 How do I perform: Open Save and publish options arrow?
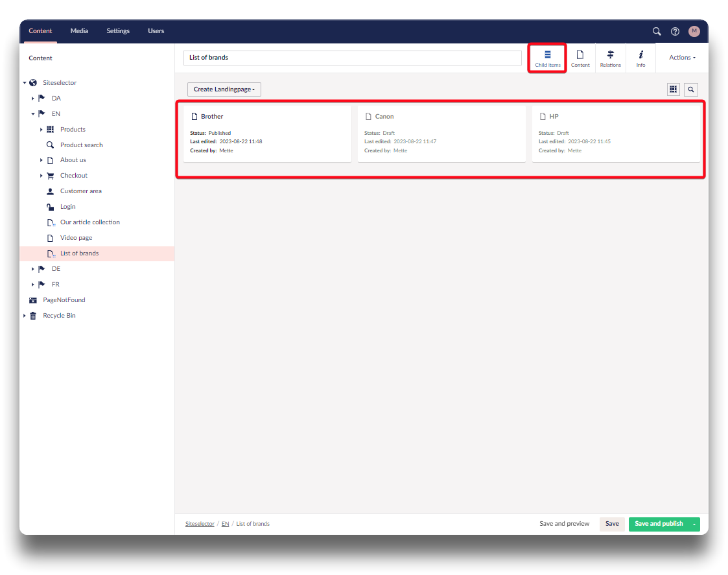coord(694,524)
